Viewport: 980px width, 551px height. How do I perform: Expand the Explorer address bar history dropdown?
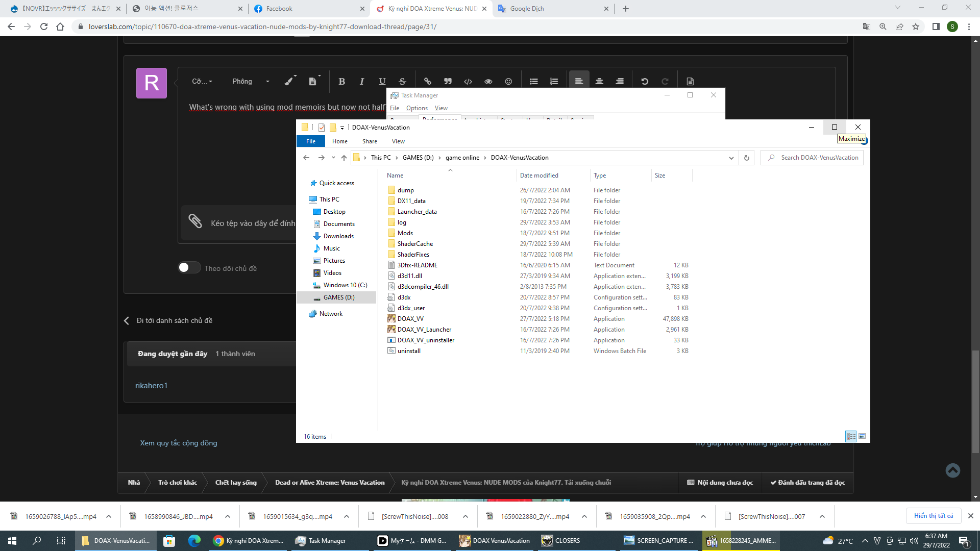pyautogui.click(x=731, y=158)
